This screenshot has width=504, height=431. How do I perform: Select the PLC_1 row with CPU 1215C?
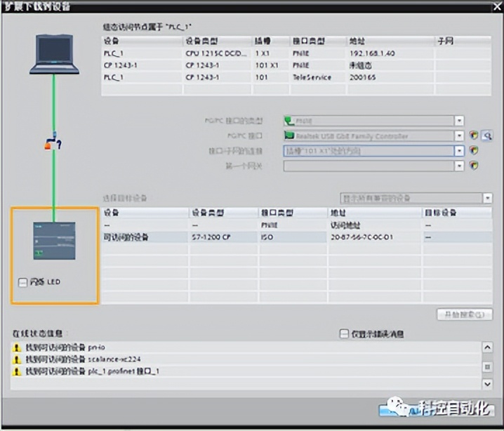coord(296,53)
